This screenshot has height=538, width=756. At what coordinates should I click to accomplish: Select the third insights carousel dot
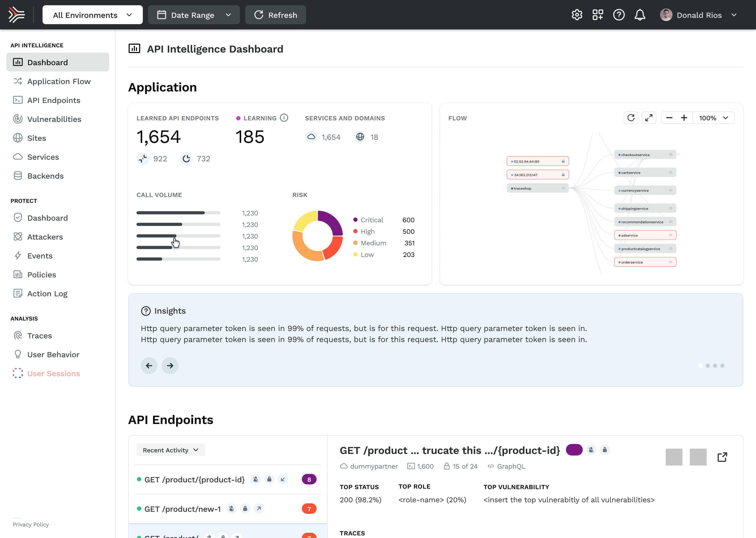(715, 365)
